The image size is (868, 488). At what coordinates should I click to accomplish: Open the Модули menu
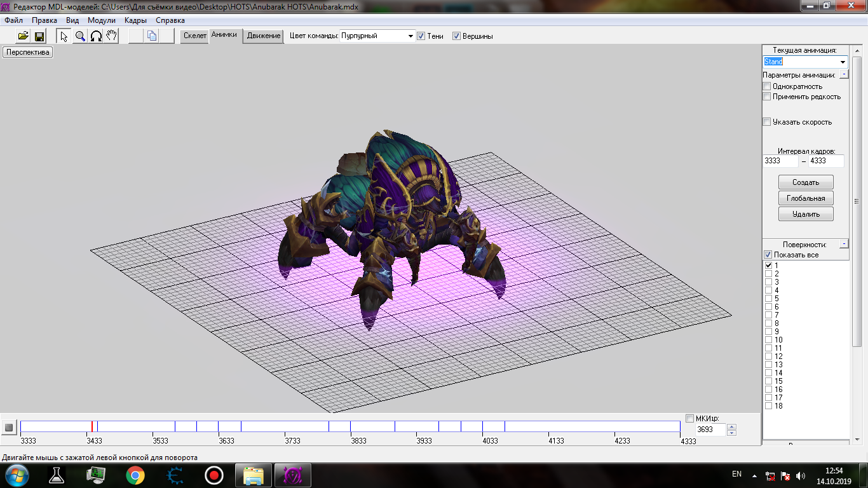102,20
